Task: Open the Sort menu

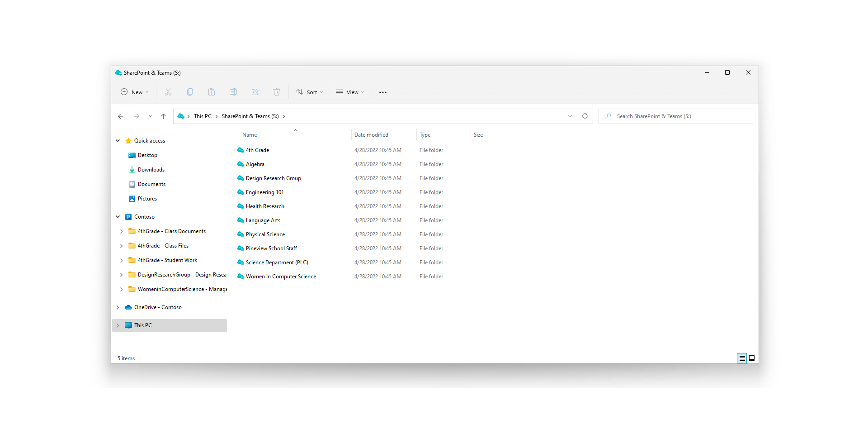Action: (x=310, y=92)
